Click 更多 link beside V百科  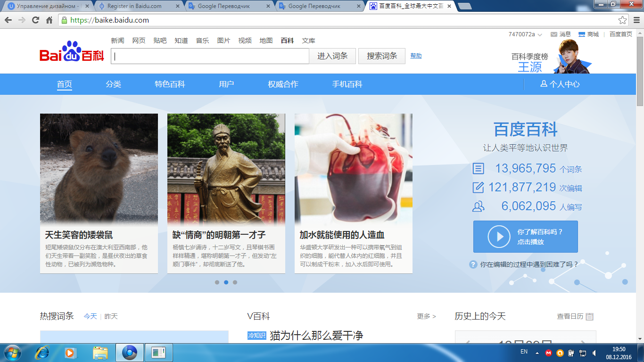point(426,316)
